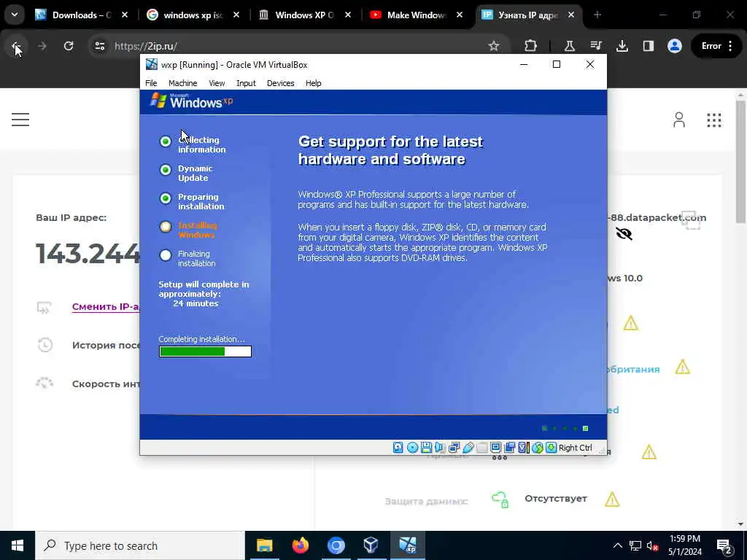Open the muted volume icon in system tray
This screenshot has height=560, width=747.
653,545
